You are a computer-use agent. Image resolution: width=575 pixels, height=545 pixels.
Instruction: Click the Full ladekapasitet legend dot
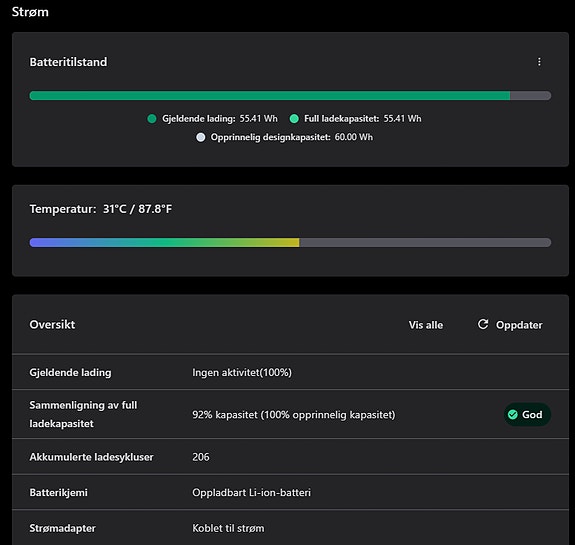coord(294,118)
